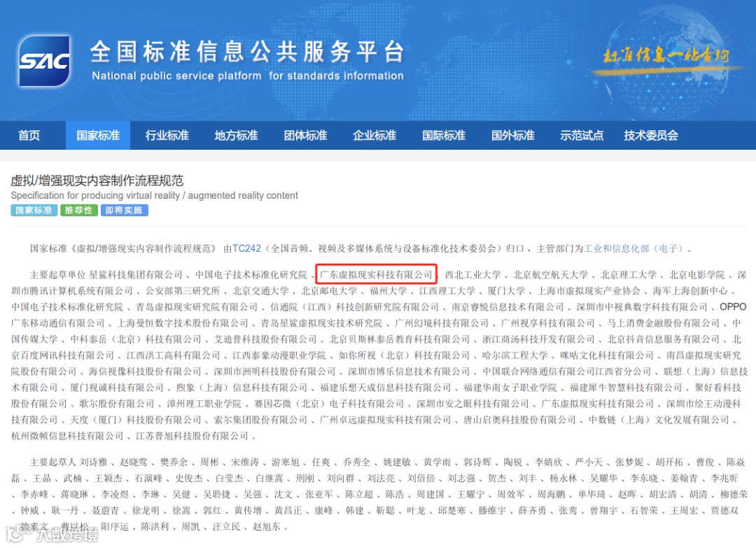Click 马上消费金融股份有限公司 in the list

pyautogui.click(x=664, y=323)
